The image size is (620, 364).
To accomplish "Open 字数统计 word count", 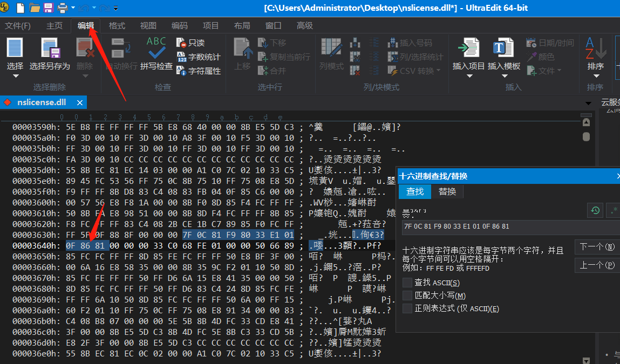I will [x=199, y=57].
